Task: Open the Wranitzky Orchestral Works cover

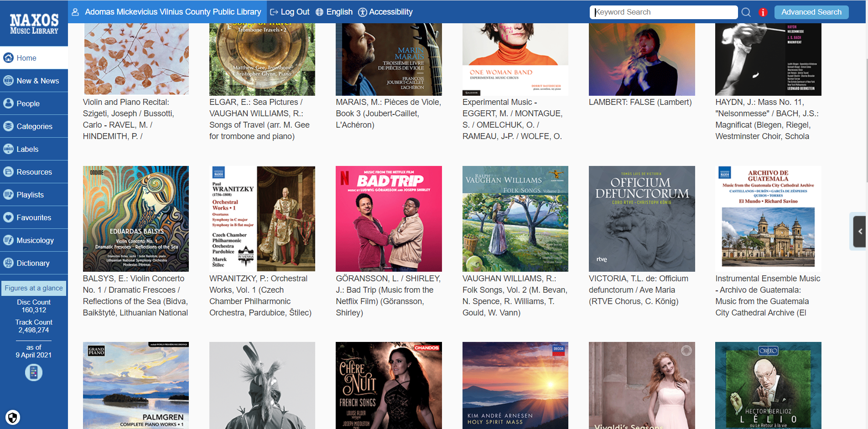Action: click(x=262, y=219)
